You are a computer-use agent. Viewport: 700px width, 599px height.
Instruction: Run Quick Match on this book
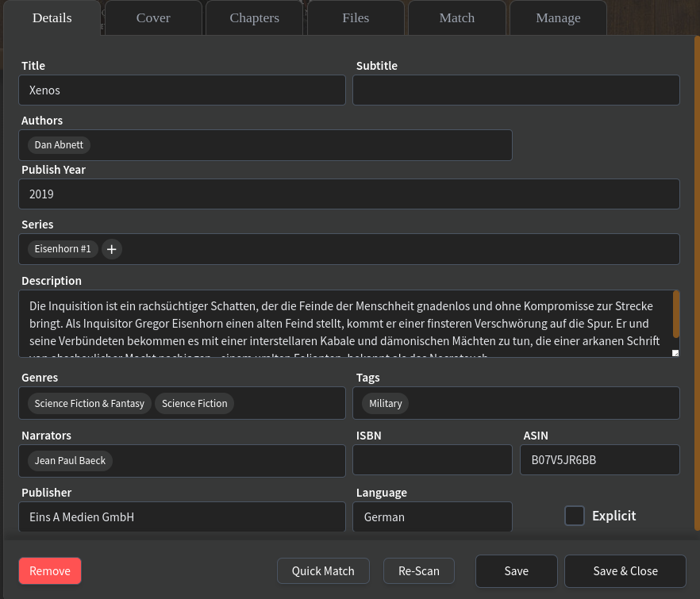point(323,570)
